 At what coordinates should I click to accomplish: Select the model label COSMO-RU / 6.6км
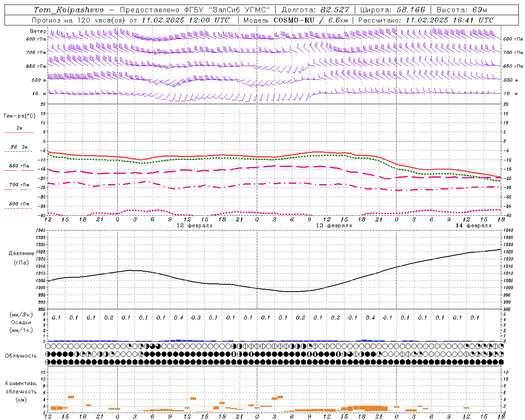(310, 20)
